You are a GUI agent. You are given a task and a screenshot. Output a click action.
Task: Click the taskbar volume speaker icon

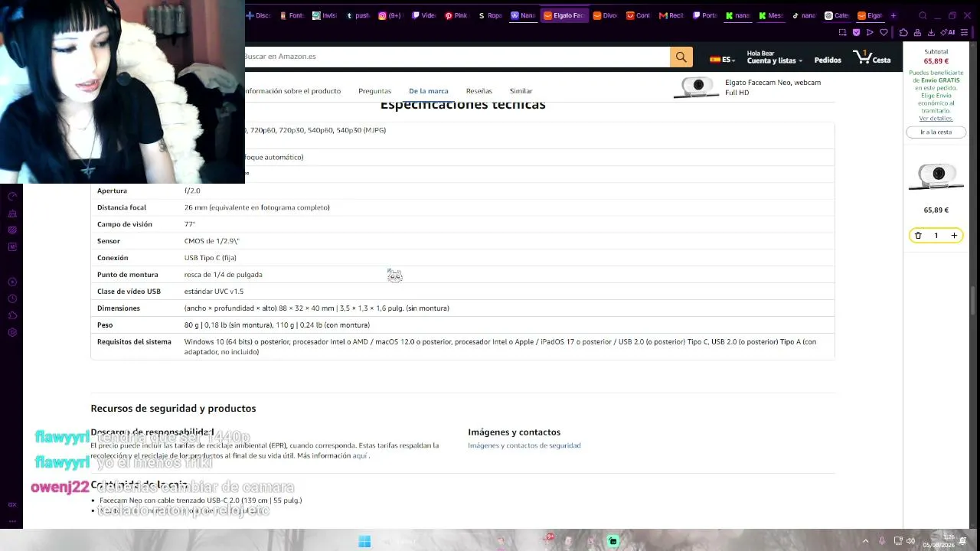[x=910, y=541]
